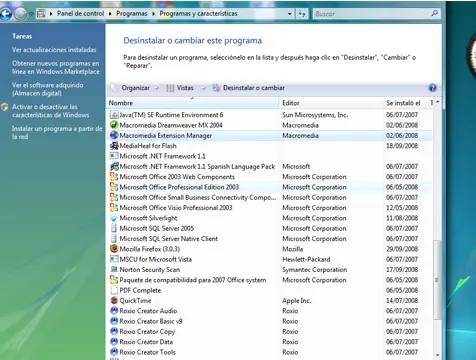This screenshot has width=476, height=360.
Task: Open Ver actualizaciones instaladas link
Action: pos(54,50)
